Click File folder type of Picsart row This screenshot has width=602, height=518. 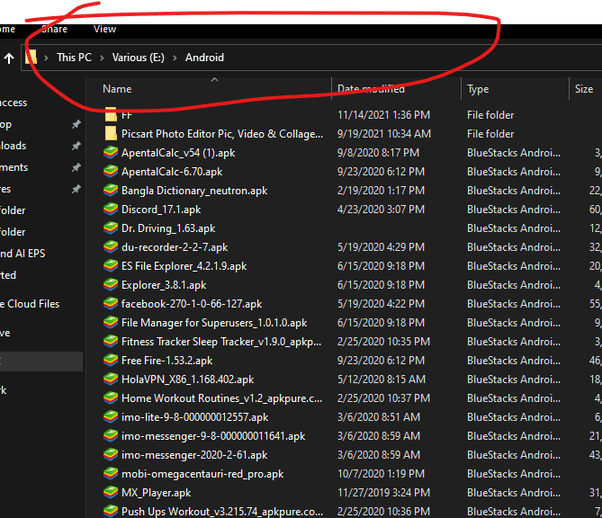(490, 134)
